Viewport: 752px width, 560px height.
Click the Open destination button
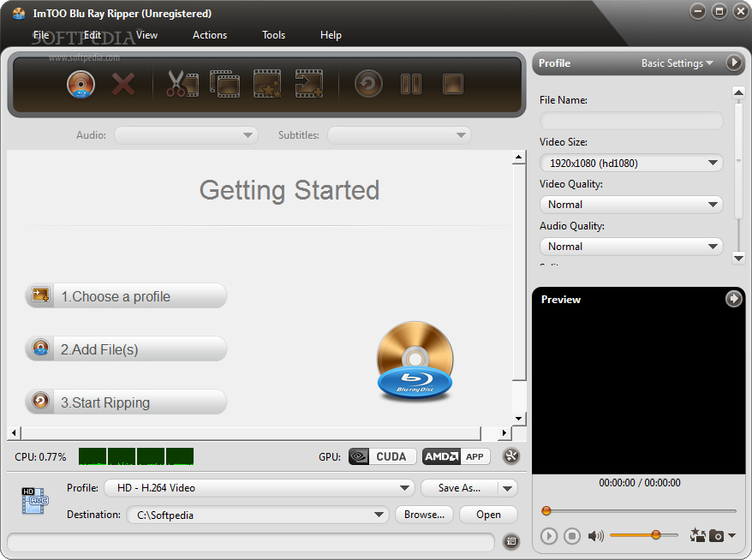pyautogui.click(x=488, y=515)
